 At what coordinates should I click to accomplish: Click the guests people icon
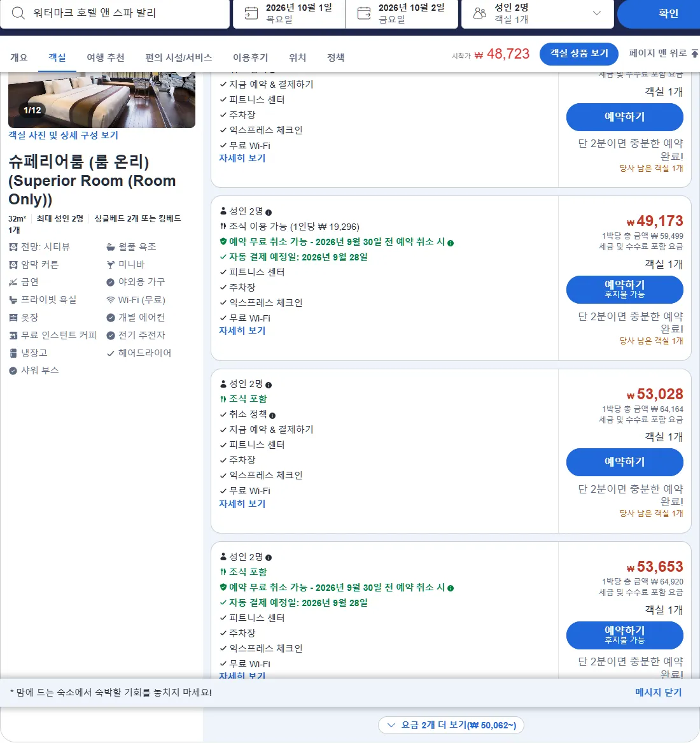[x=480, y=13]
